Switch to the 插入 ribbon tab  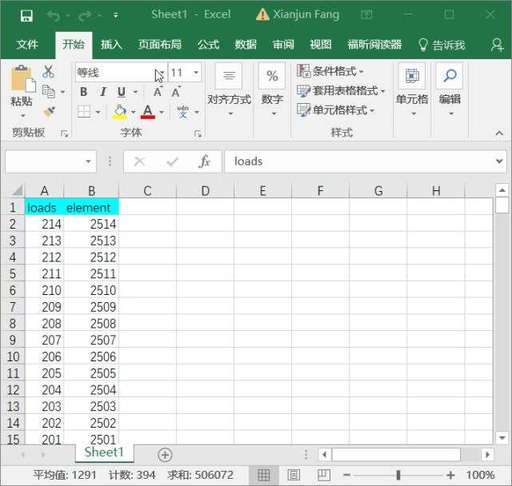[111, 44]
